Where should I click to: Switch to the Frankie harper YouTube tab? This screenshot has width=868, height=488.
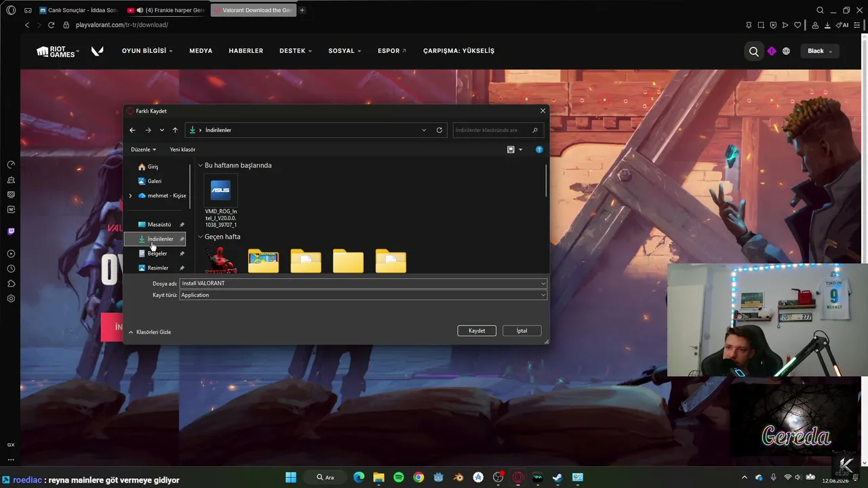point(167,10)
